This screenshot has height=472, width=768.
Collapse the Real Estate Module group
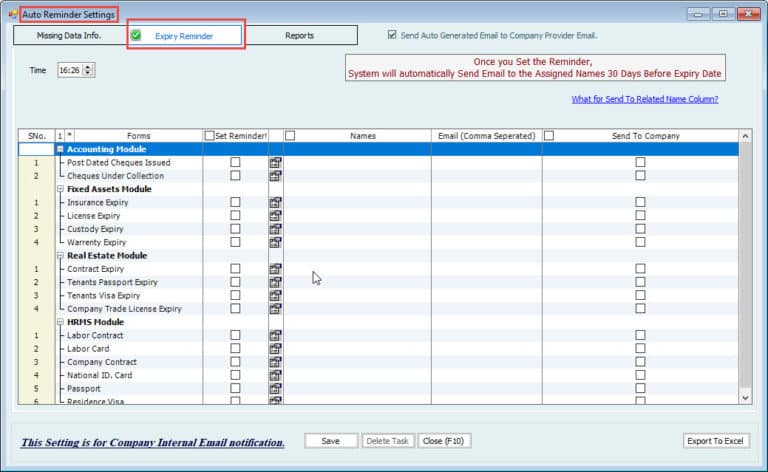[x=60, y=256]
